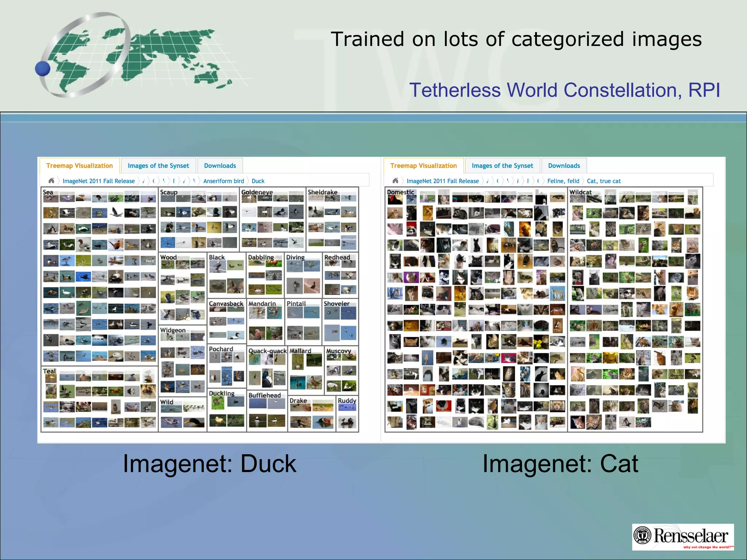Click Anseriform bird breadcrumb link

(224, 181)
